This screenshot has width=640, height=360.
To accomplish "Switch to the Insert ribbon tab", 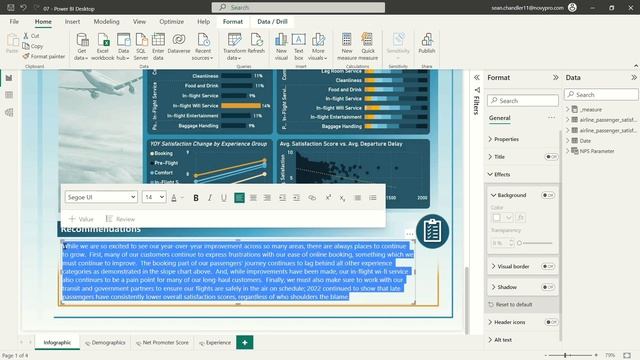I will coord(72,22).
